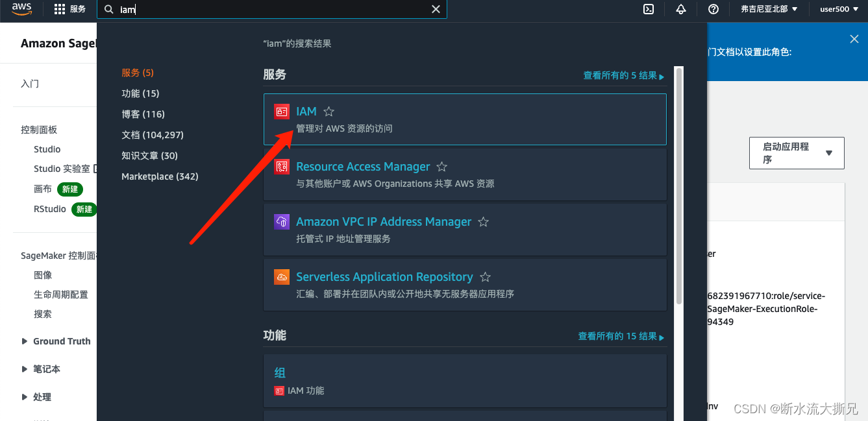868x421 pixels.
Task: Select 功能 (15) results filter
Action: 140,93
